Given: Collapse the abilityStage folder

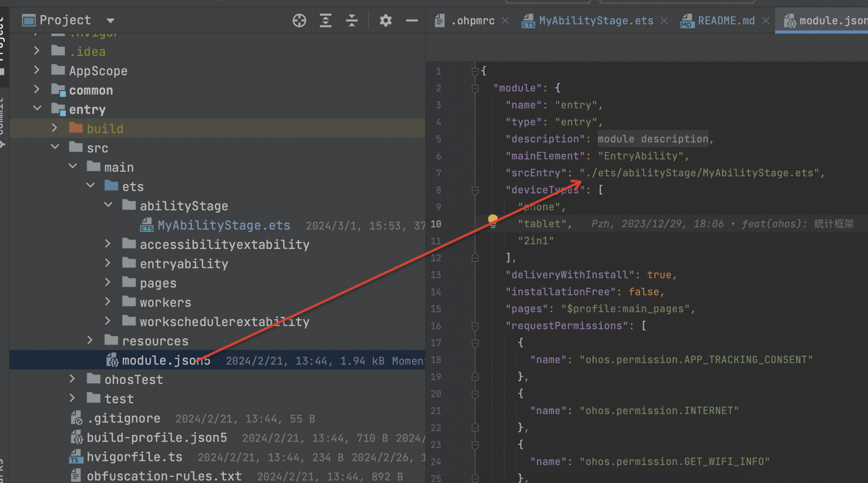Looking at the screenshot, I should click(x=108, y=204).
